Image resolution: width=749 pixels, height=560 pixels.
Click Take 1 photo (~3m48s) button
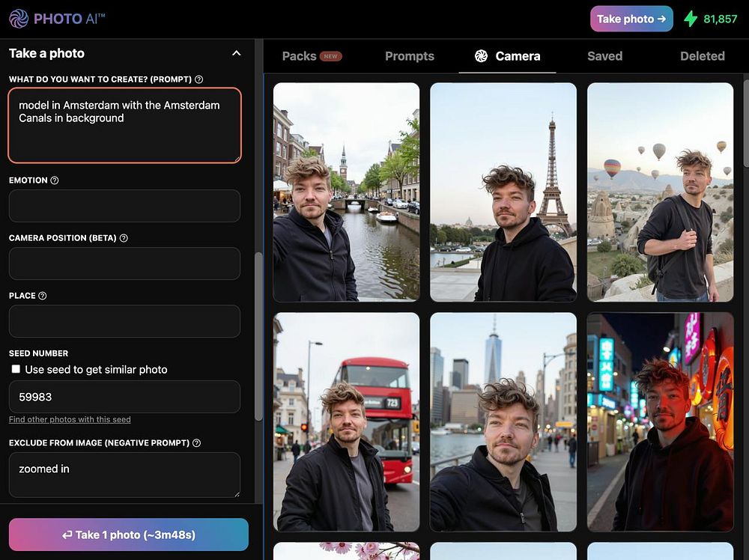click(129, 535)
